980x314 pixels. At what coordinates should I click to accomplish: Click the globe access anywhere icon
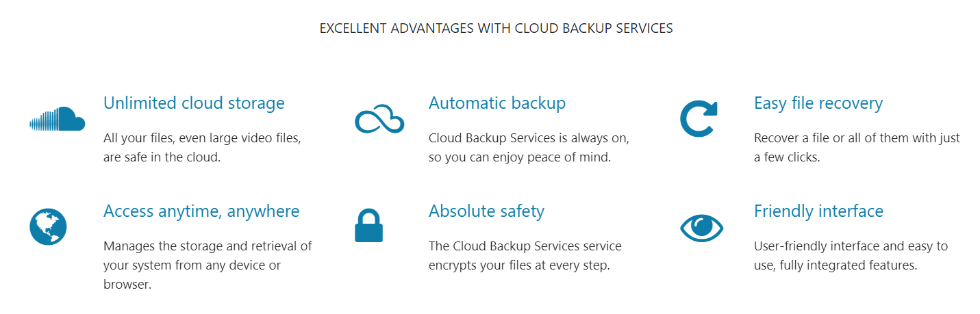[48, 226]
